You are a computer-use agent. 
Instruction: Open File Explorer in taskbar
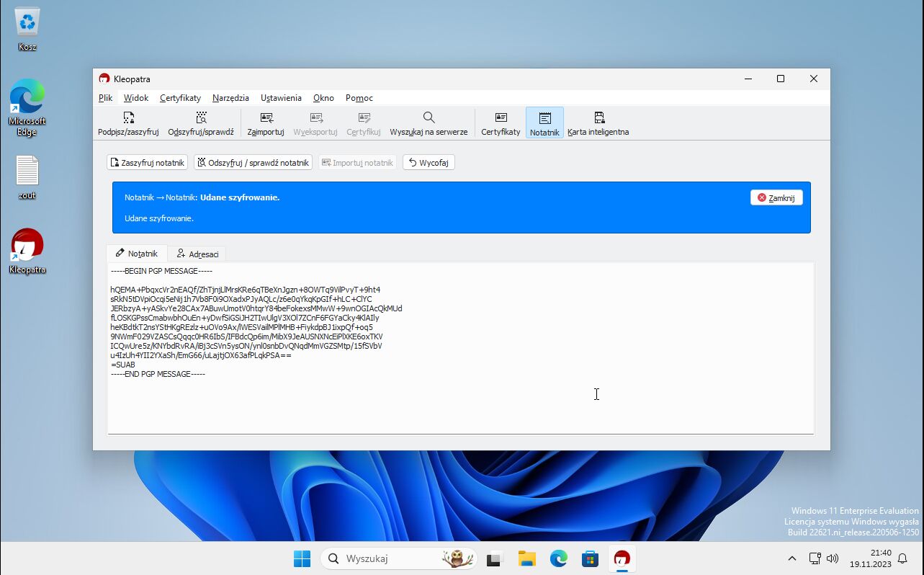point(527,558)
